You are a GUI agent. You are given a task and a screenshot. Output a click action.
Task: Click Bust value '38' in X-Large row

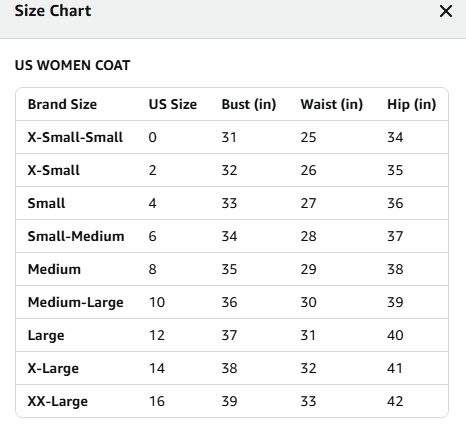tap(229, 368)
